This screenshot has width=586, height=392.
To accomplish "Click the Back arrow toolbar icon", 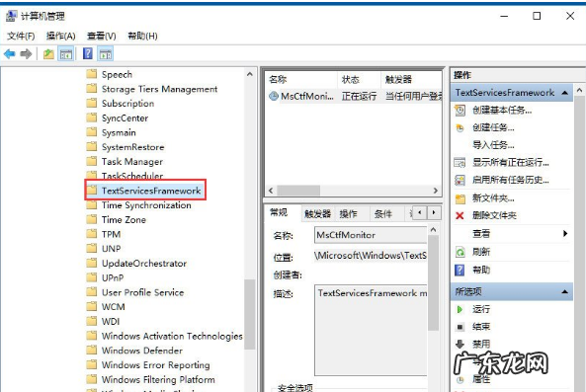I will [9, 54].
